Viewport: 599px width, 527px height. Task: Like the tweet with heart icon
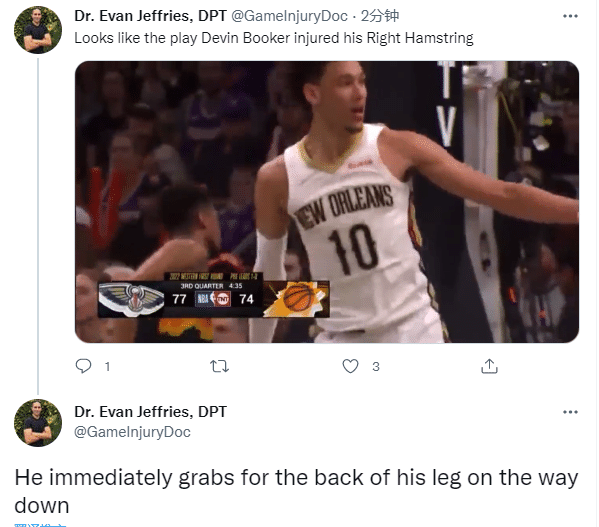(x=350, y=366)
